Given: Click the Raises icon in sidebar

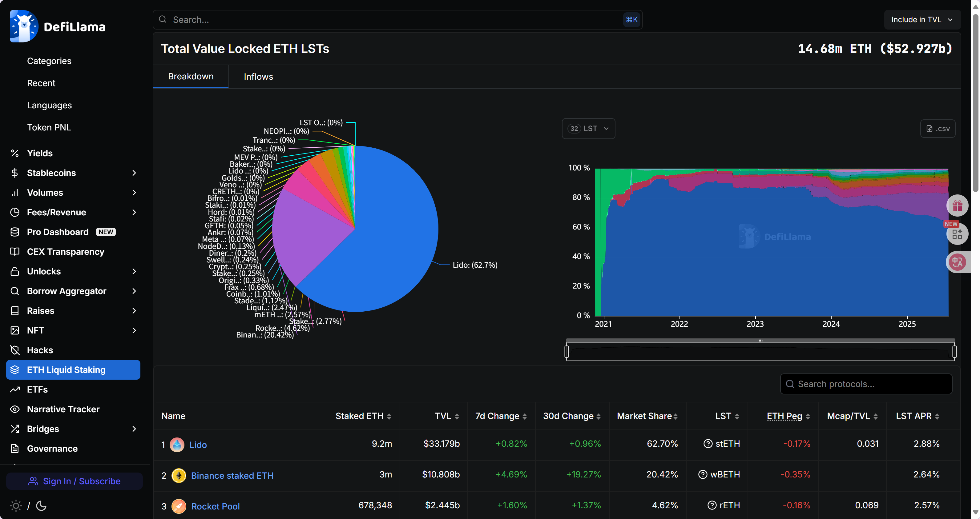Looking at the screenshot, I should pos(15,311).
